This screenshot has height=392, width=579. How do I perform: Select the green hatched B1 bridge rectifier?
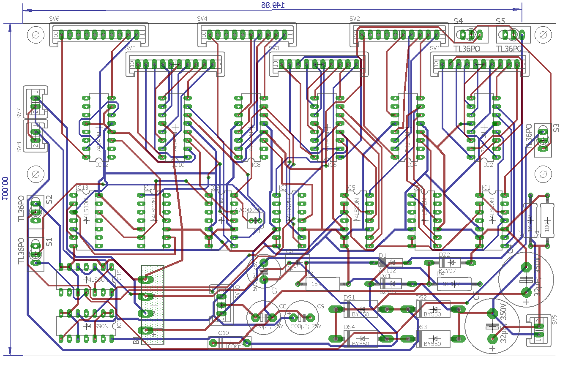click(153, 305)
